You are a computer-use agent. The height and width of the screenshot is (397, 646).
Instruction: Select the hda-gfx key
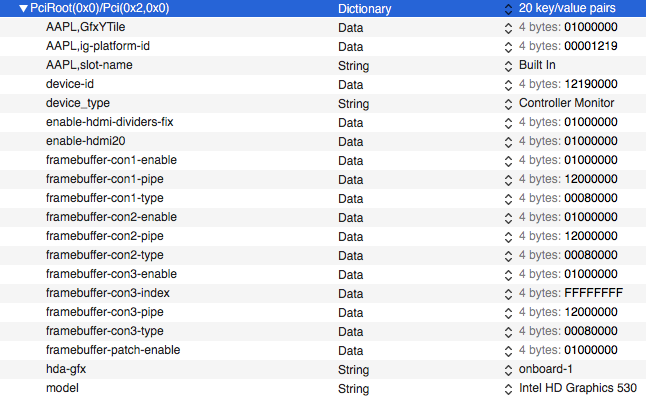click(66, 369)
